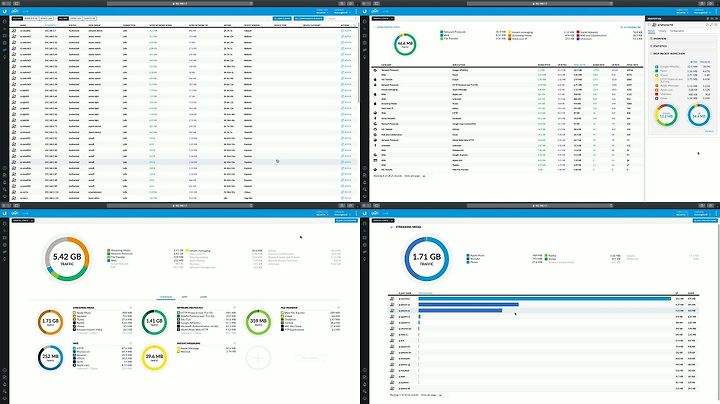720x404 pixels.
Task: Close the Properties panel in the top-right window
Action: point(716,18)
